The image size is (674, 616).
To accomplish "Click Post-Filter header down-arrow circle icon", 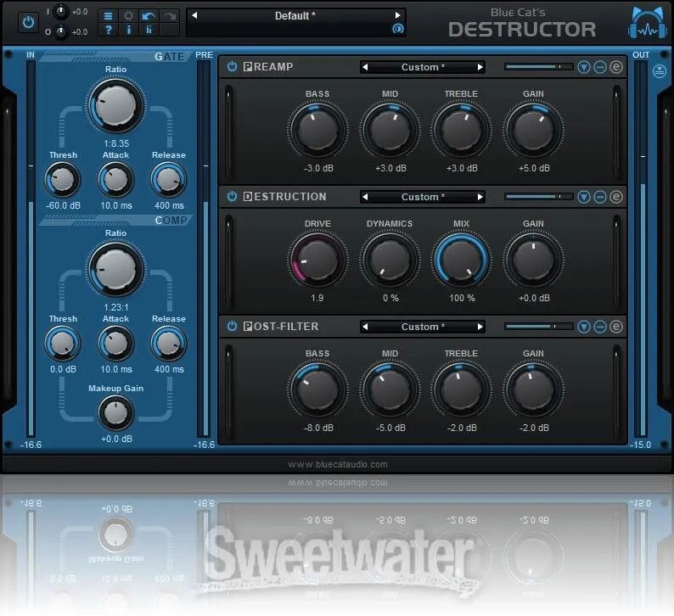I will 584,327.
